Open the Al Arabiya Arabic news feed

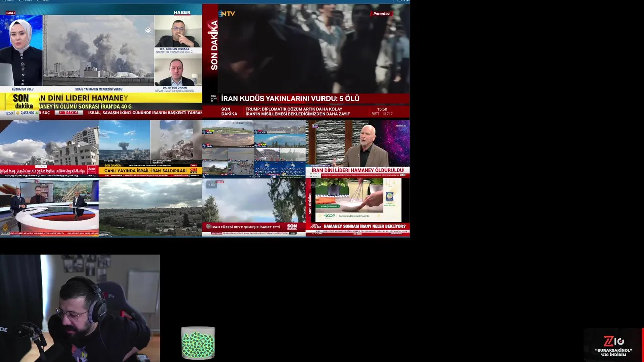[x=49, y=148]
